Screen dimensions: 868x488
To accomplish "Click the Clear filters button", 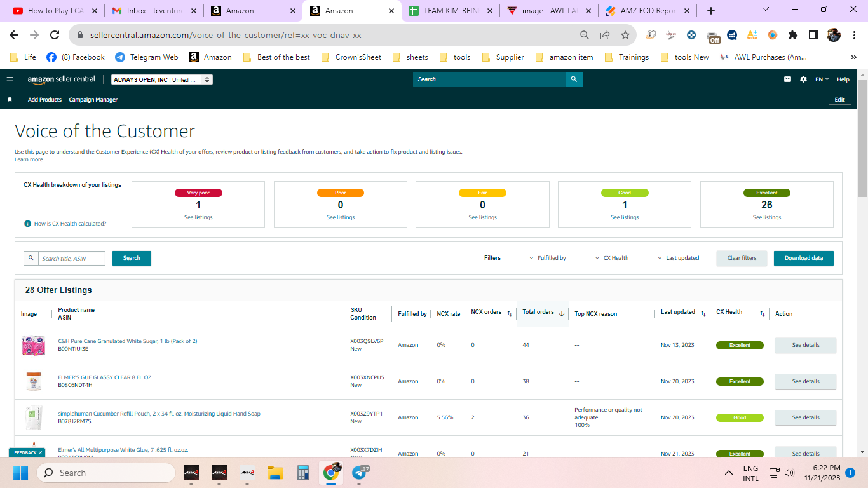I will [742, 258].
